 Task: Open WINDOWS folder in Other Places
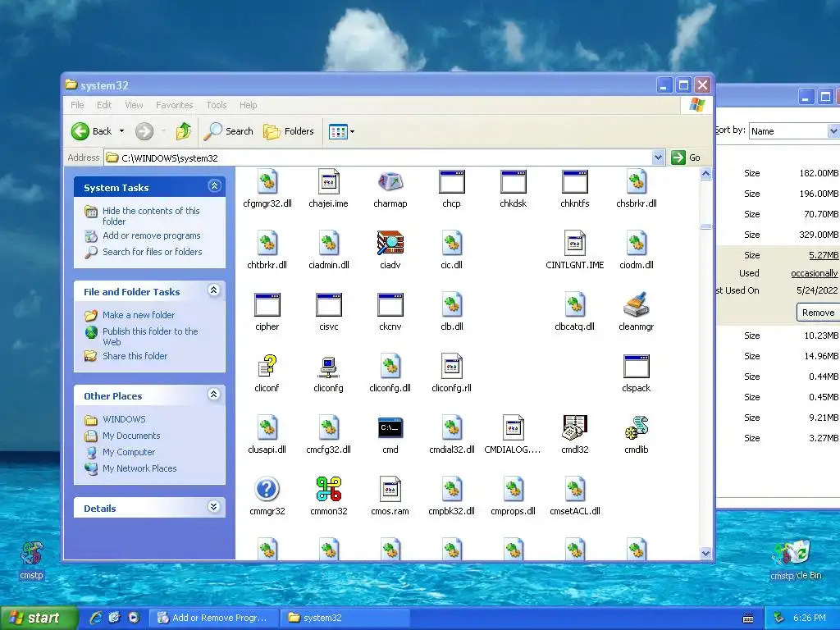coord(124,419)
